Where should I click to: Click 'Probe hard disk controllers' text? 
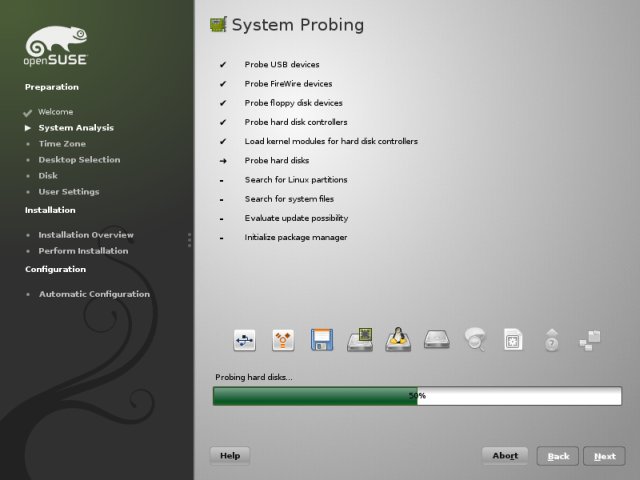[x=296, y=122]
